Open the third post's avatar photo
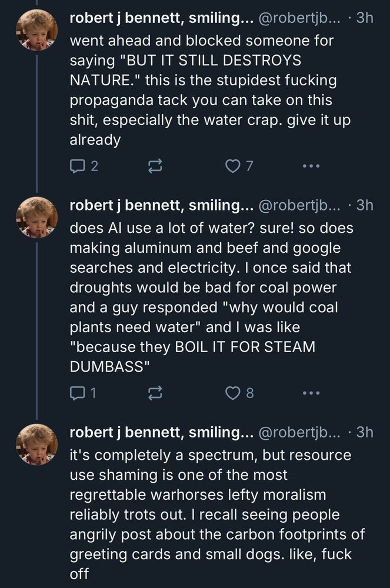The image size is (390, 588). tap(36, 445)
